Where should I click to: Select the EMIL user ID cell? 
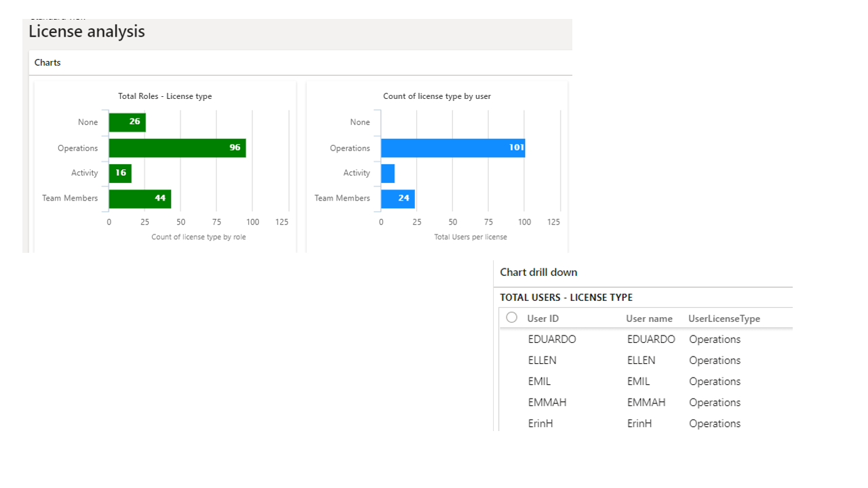pyautogui.click(x=539, y=382)
